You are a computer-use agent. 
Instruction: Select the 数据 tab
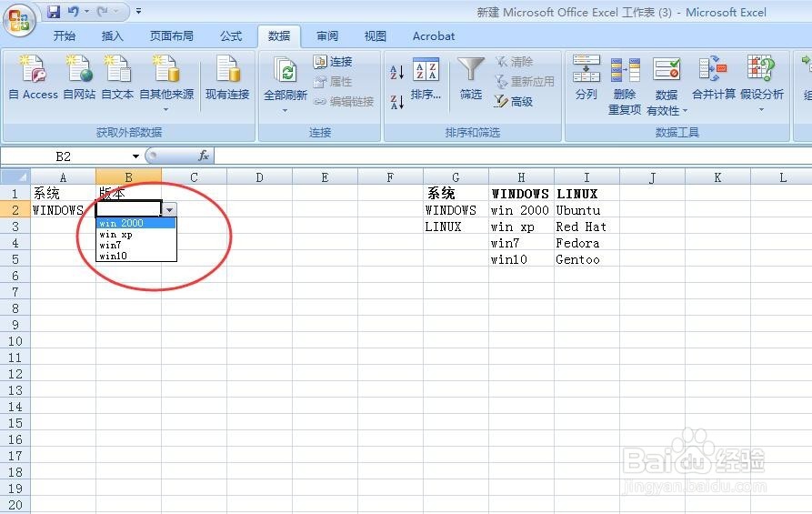[279, 36]
